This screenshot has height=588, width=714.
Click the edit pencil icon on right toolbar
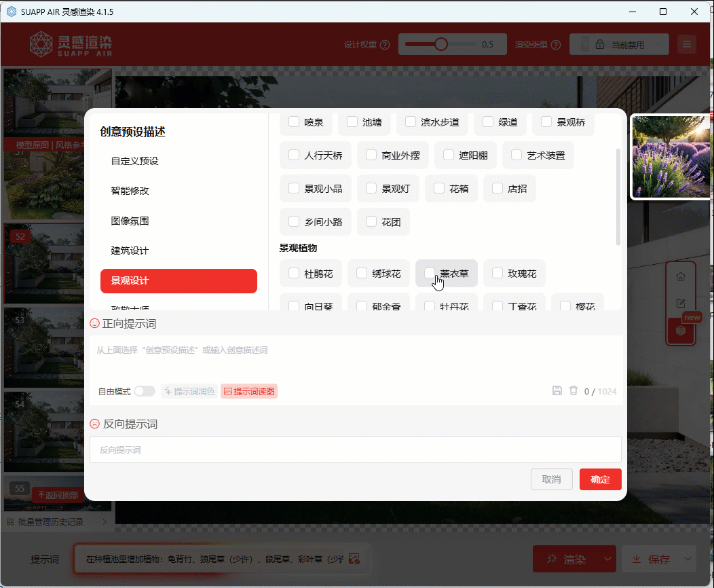point(681,304)
